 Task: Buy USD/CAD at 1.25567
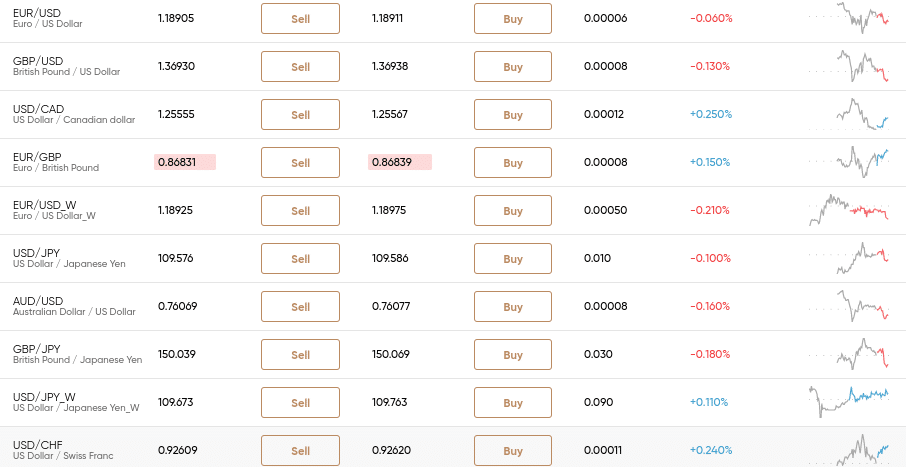coord(513,114)
